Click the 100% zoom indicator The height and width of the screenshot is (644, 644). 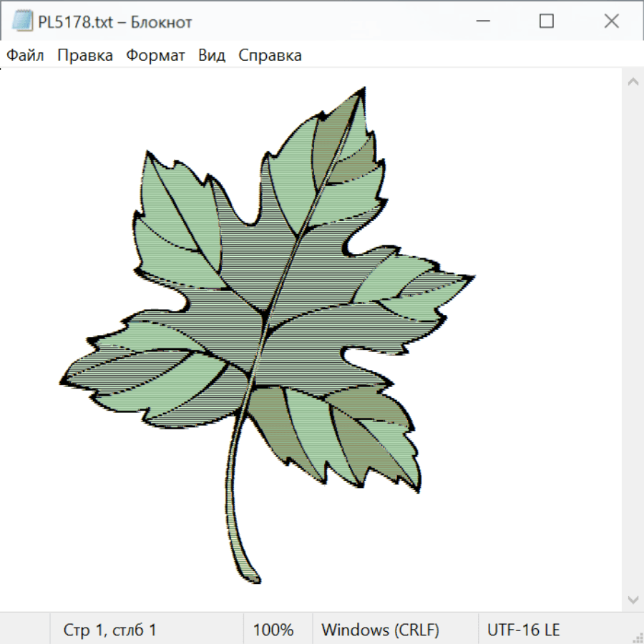coord(273,630)
